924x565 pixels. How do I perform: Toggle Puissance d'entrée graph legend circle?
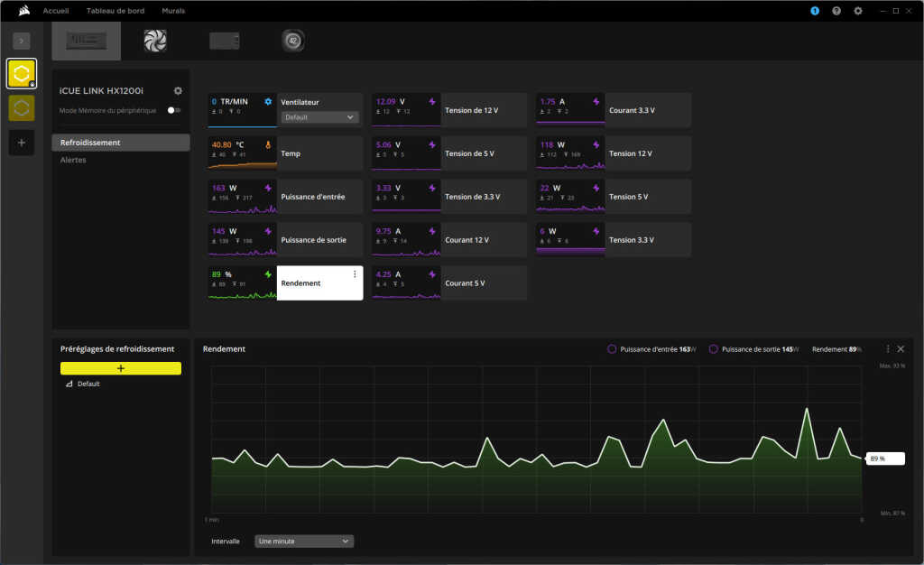point(612,348)
